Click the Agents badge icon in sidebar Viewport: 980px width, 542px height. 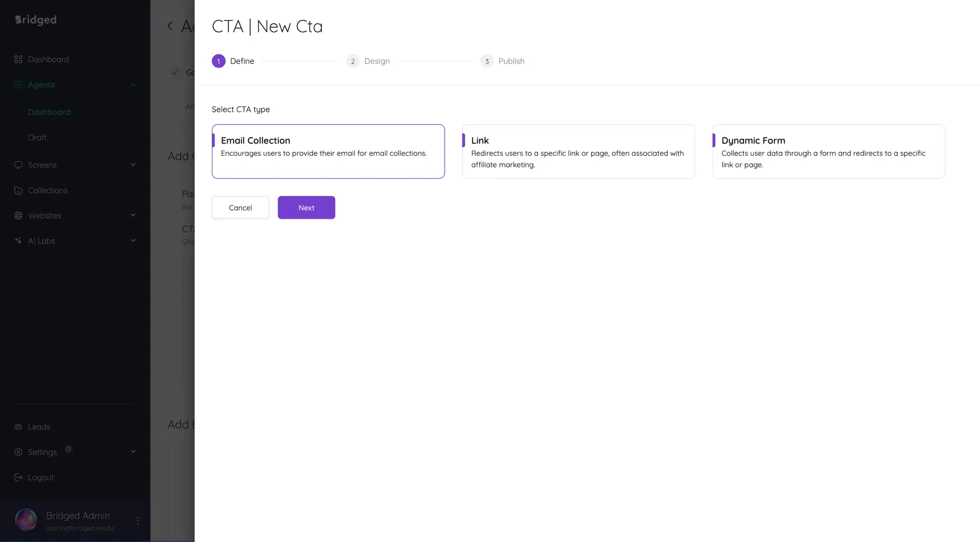click(x=18, y=84)
